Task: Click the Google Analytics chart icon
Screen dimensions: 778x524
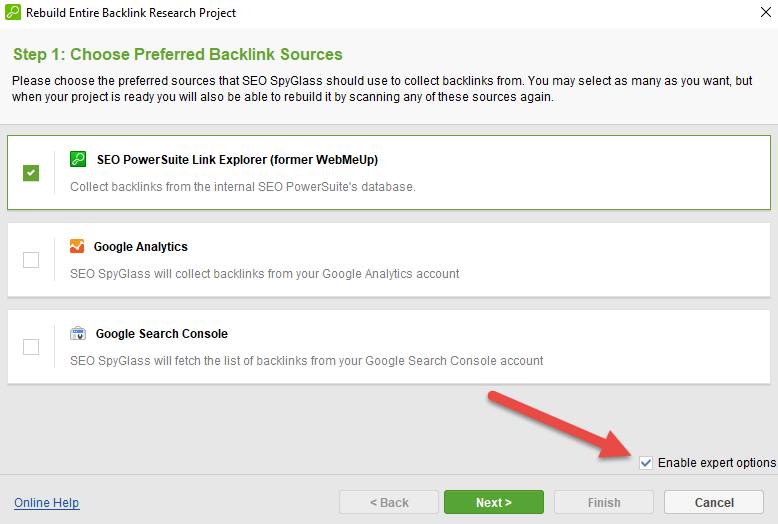Action: pos(77,246)
